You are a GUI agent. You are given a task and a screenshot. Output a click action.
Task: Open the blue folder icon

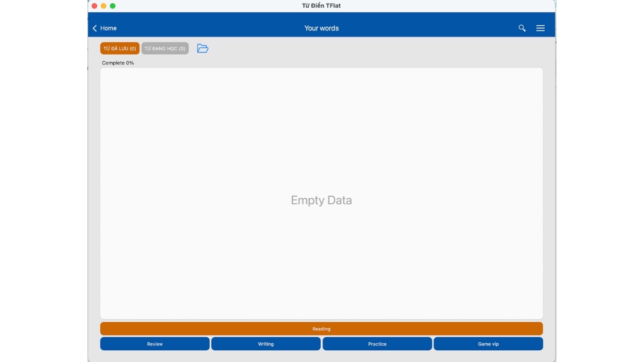202,48
